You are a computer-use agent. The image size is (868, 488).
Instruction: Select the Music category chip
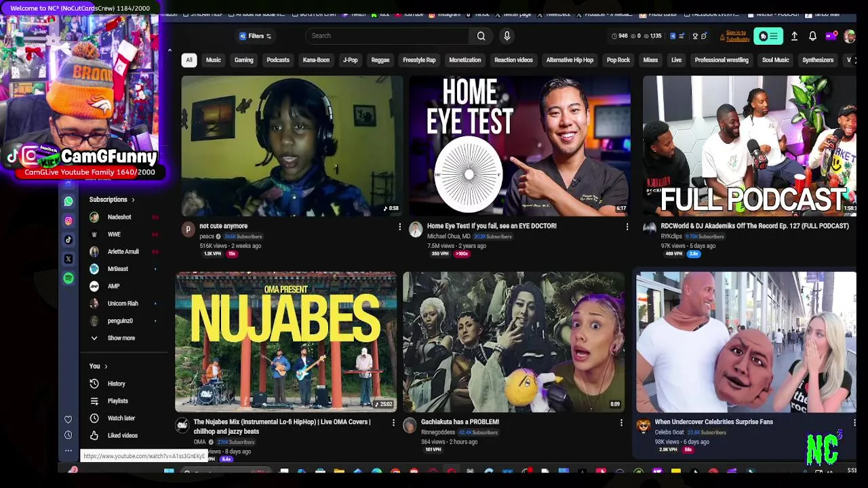[214, 60]
